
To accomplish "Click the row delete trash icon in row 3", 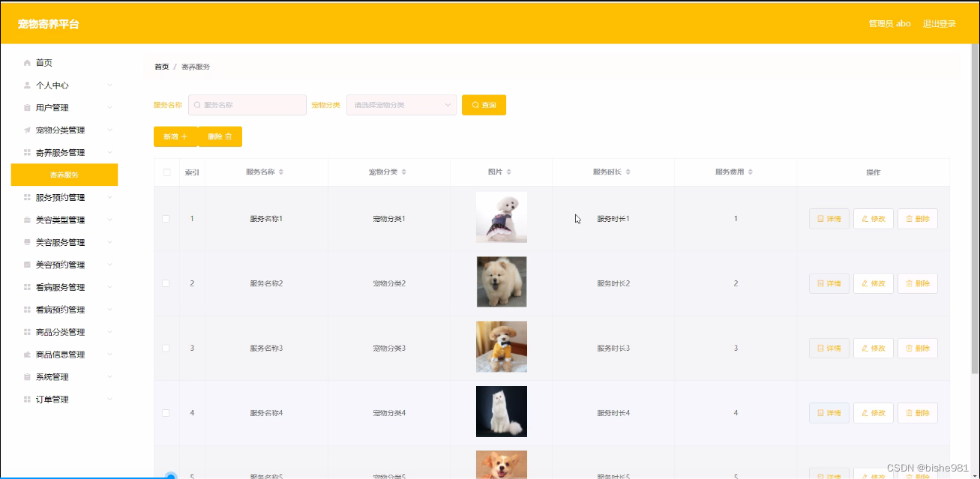I will (x=909, y=348).
